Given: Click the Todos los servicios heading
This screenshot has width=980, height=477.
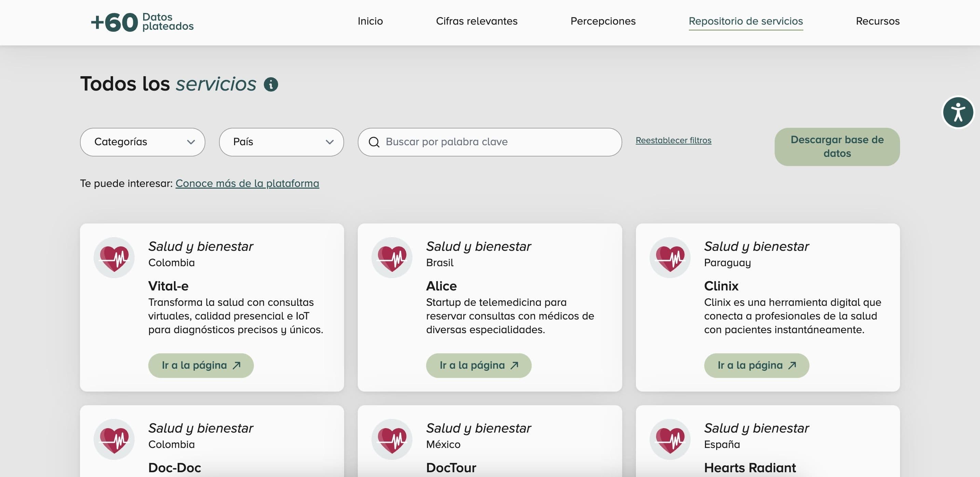Looking at the screenshot, I should coord(168,84).
